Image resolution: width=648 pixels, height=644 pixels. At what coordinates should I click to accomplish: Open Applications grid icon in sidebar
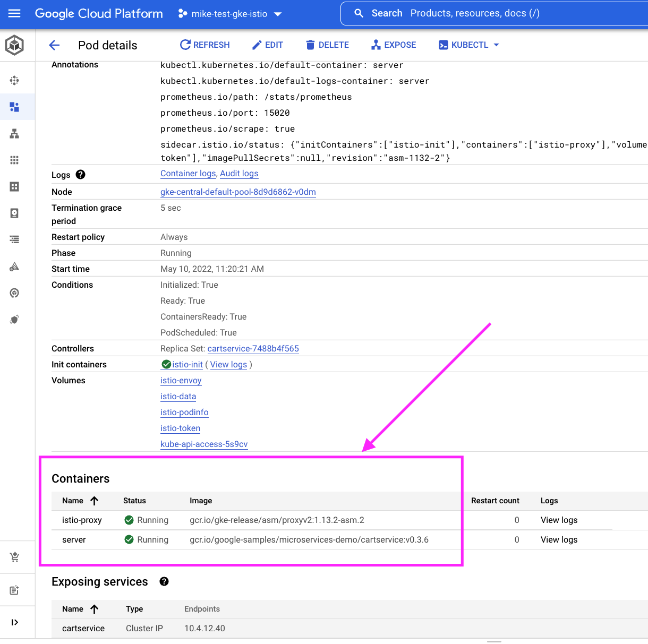coord(14,160)
